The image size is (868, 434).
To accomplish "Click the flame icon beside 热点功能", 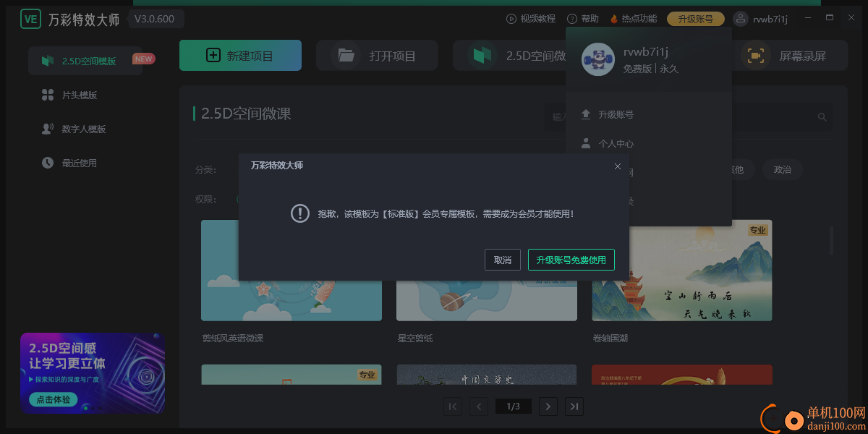I will click(x=615, y=19).
